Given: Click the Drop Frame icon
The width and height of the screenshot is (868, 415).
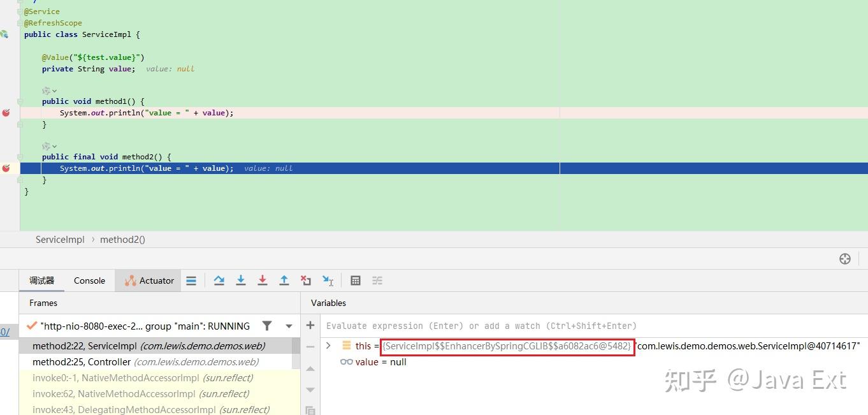Looking at the screenshot, I should [x=306, y=280].
